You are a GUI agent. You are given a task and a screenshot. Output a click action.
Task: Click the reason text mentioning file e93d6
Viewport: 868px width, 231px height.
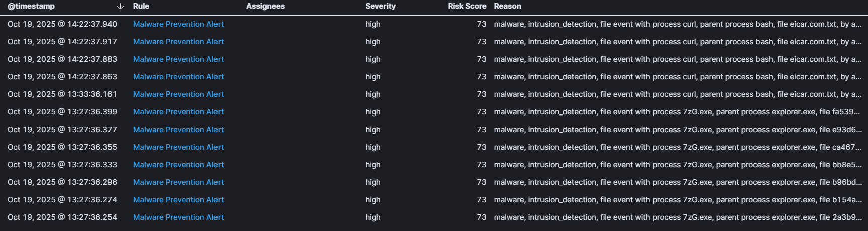[x=677, y=130]
